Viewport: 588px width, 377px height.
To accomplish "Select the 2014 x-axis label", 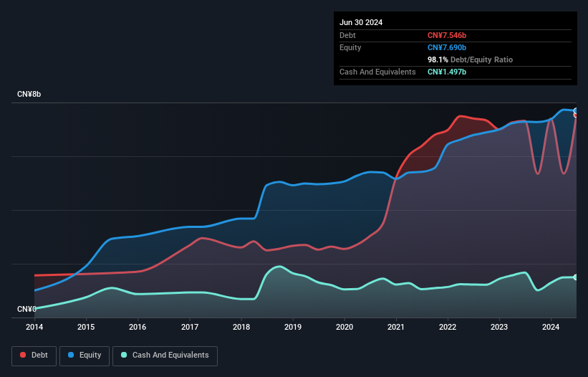I will coord(34,327).
